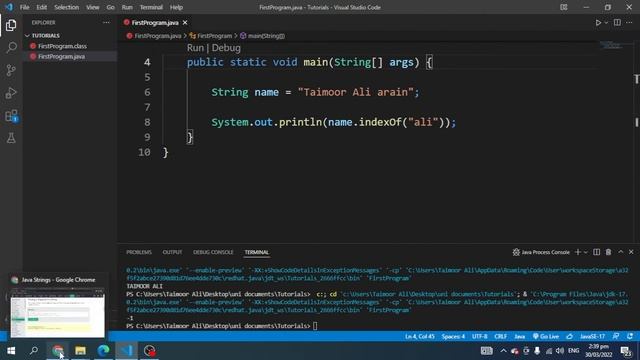Switch to the OUTPUT panel tab
This screenshot has width=640, height=360.
point(172,252)
